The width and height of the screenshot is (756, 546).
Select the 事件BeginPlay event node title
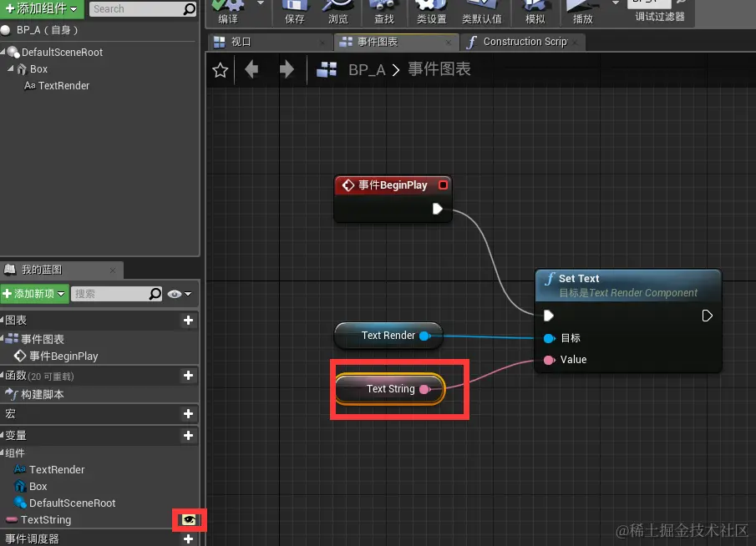click(x=393, y=185)
